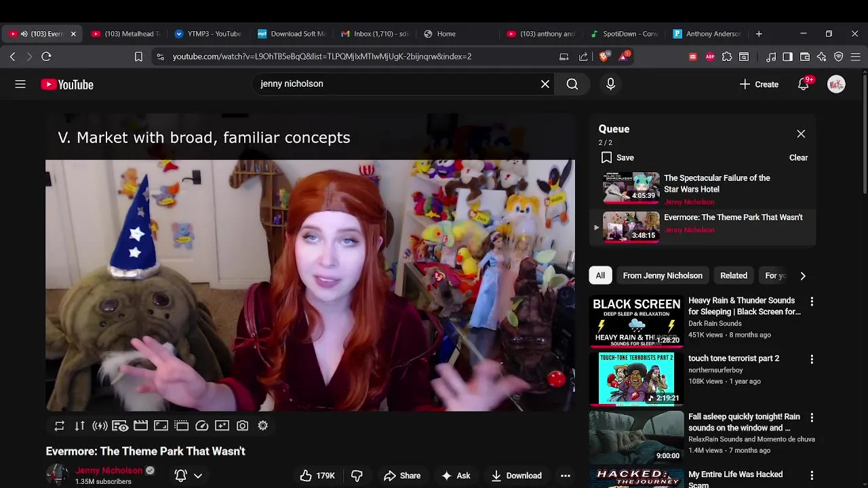Open touch tone terrorist part 2 title
This screenshot has width=868, height=488.
[x=734, y=359]
